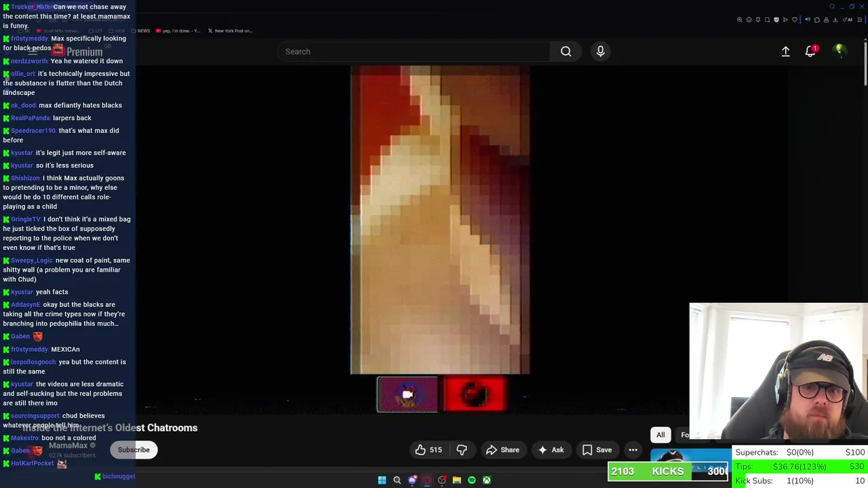Go to YouTube Premium home logo

pyautogui.click(x=78, y=52)
